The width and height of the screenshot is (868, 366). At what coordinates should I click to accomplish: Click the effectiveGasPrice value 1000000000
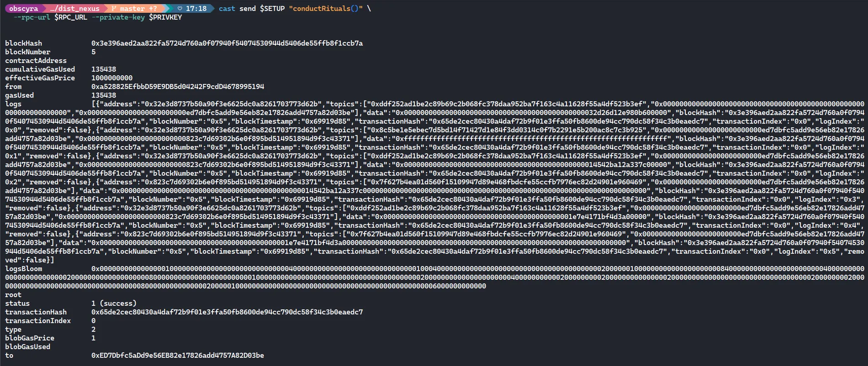[112, 78]
